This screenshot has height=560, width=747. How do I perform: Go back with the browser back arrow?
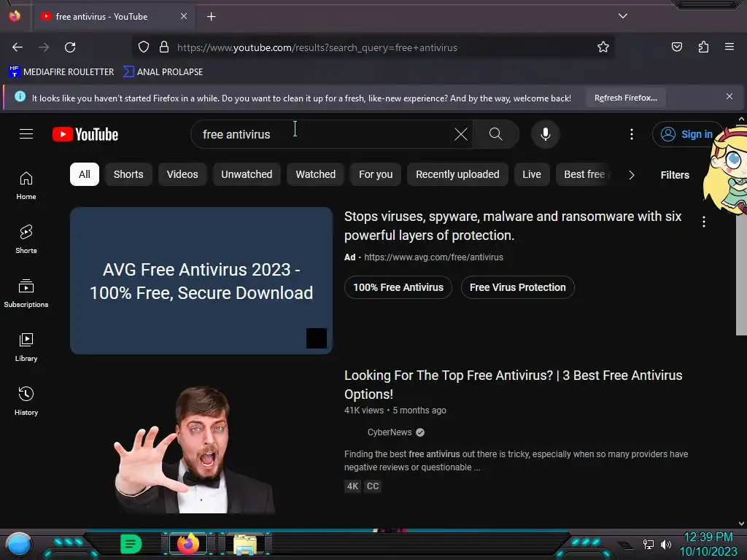(18, 47)
